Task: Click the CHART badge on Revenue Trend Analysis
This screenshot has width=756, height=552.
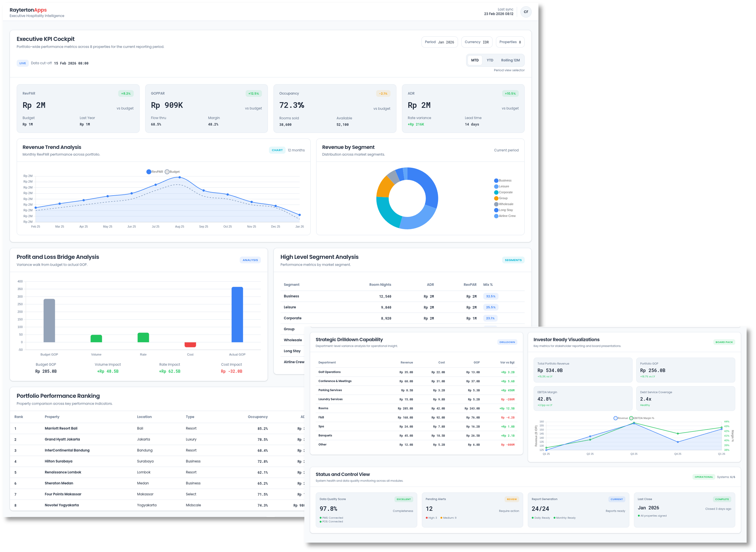Action: coord(277,150)
